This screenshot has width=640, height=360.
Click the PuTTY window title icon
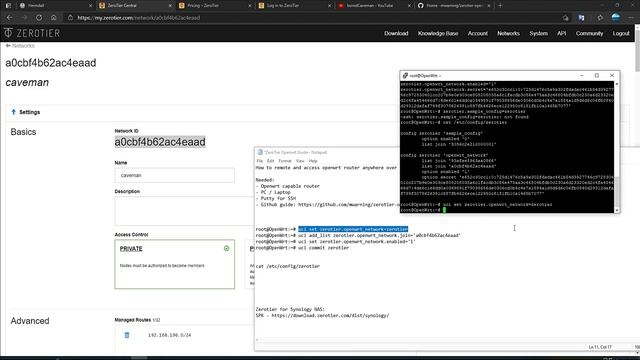pos(405,76)
